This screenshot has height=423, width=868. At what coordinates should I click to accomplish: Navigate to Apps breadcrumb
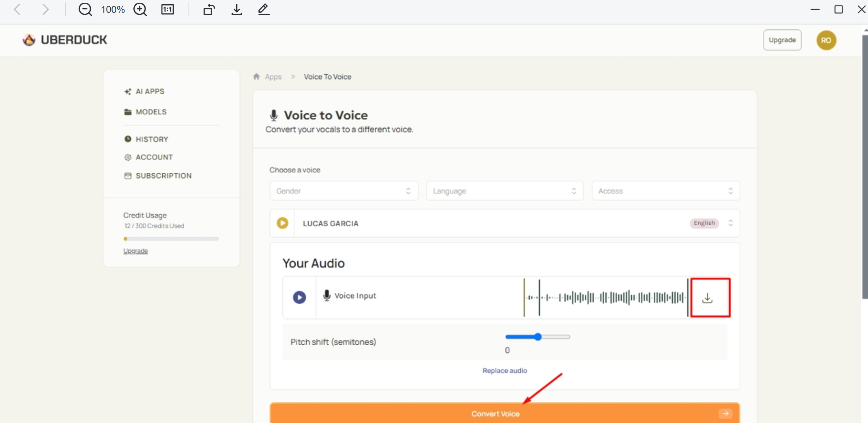click(x=273, y=77)
